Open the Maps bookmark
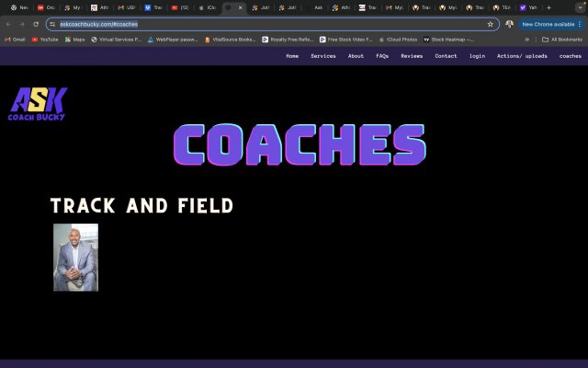Image resolution: width=588 pixels, height=368 pixels. (76, 40)
